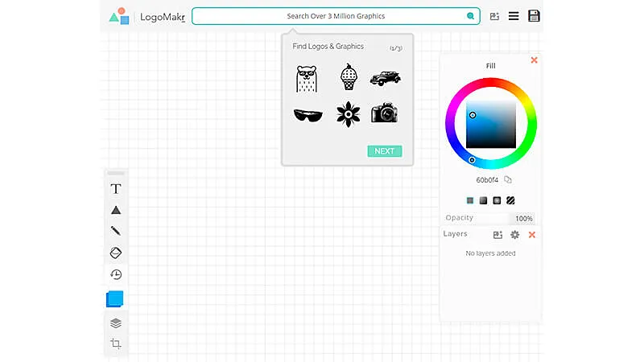The image size is (644, 362).
Task: Click the upload image icon in top bar
Action: coord(494,16)
